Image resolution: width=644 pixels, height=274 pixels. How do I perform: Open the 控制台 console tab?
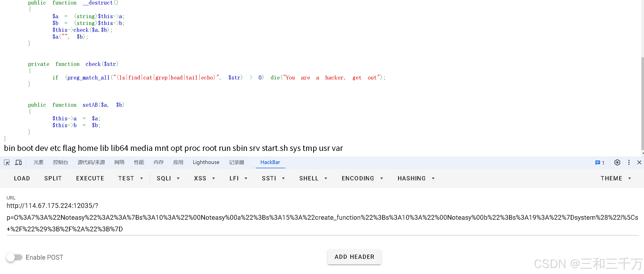click(60, 162)
